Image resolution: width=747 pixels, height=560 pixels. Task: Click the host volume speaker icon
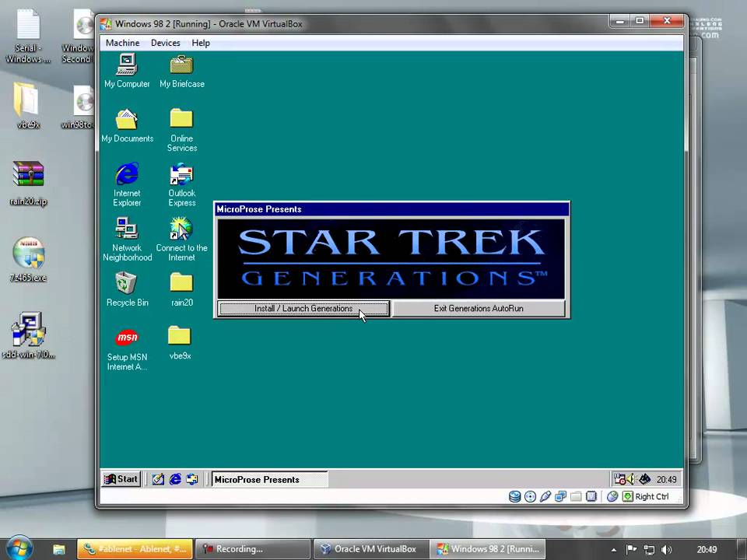click(x=667, y=549)
